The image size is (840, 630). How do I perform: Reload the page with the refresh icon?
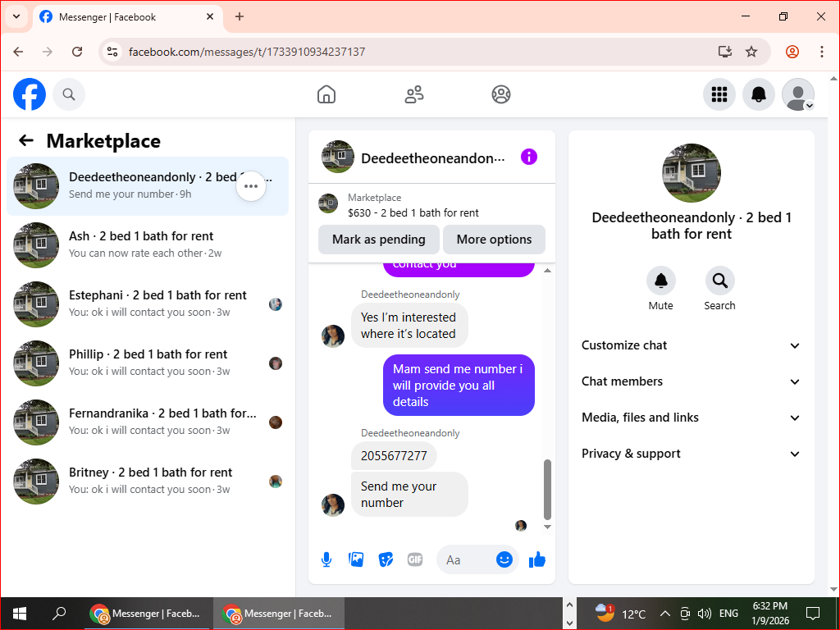point(77,52)
